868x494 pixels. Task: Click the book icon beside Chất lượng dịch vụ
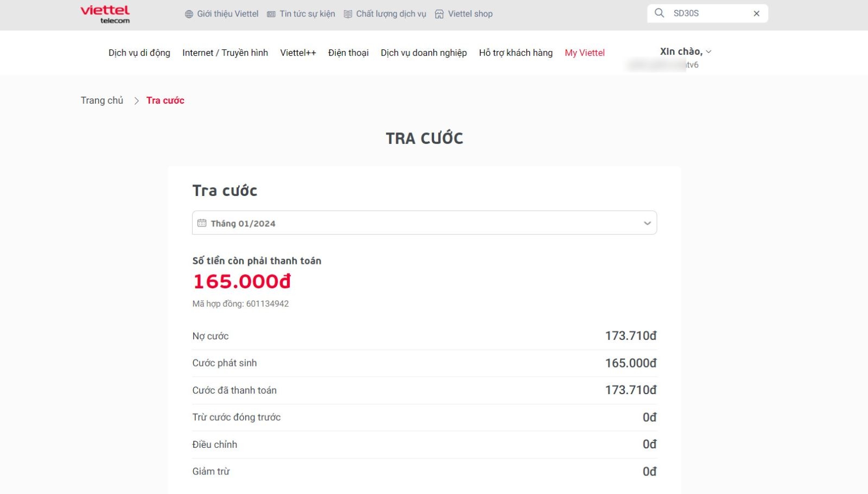[348, 14]
